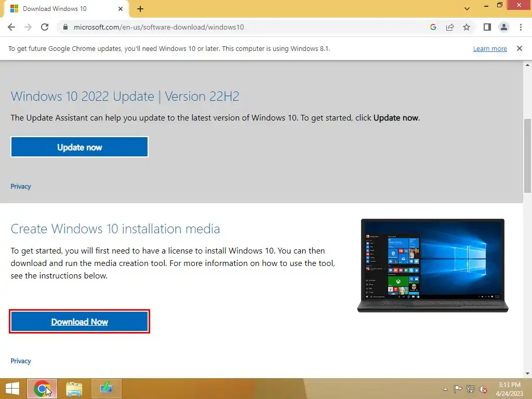Viewport: 532px width, 399px height.
Task: Open a new tab with plus button
Action: [140, 9]
